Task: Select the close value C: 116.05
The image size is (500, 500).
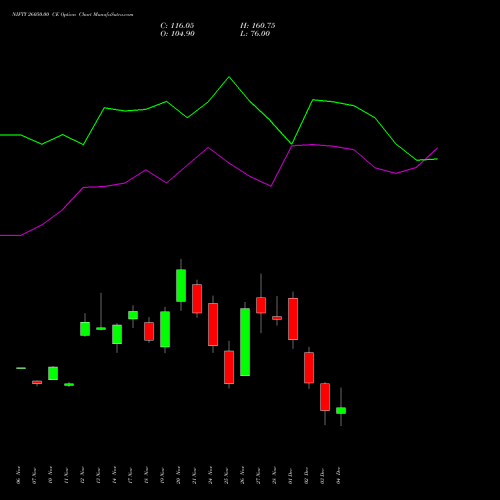Action: pos(177,26)
